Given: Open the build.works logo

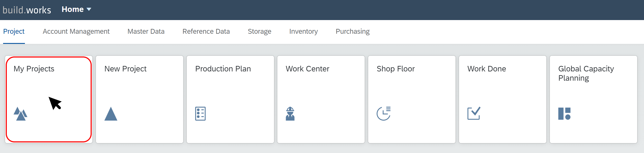Looking at the screenshot, I should tap(27, 10).
